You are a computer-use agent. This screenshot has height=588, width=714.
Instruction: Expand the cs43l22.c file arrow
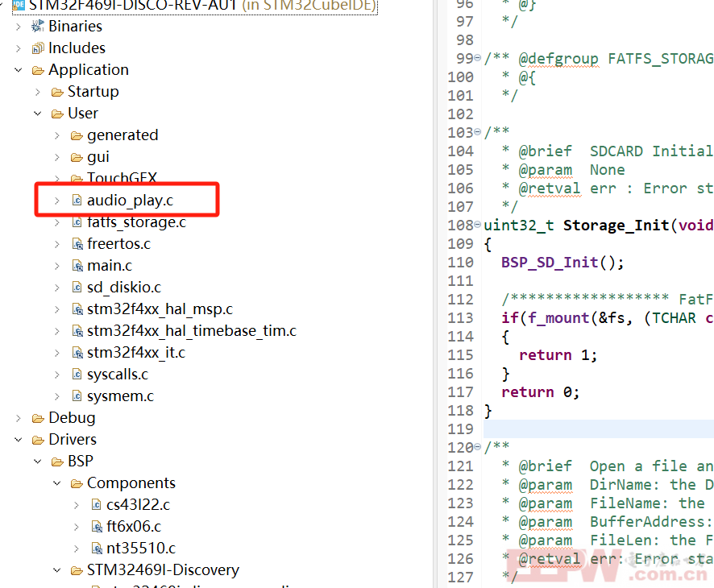tap(77, 505)
